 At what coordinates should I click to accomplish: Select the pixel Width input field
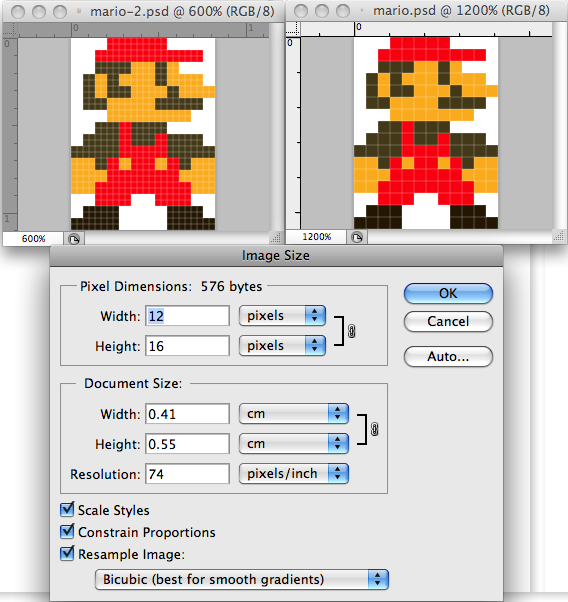[x=187, y=316]
